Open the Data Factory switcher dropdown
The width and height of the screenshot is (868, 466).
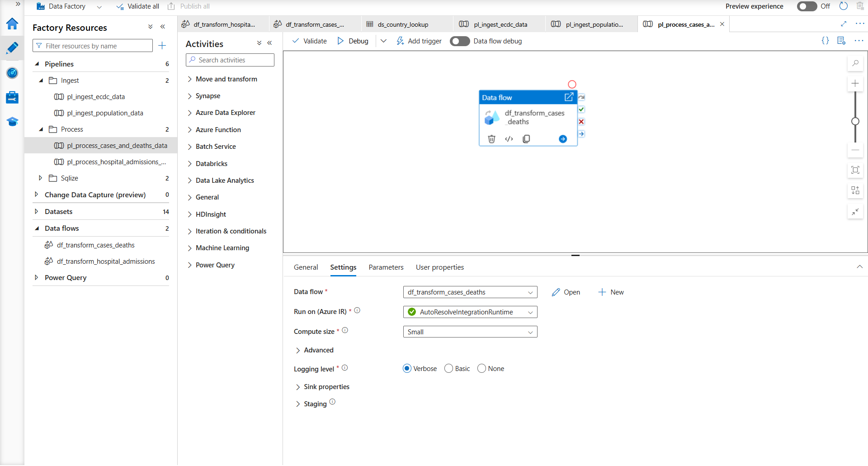[x=99, y=6]
